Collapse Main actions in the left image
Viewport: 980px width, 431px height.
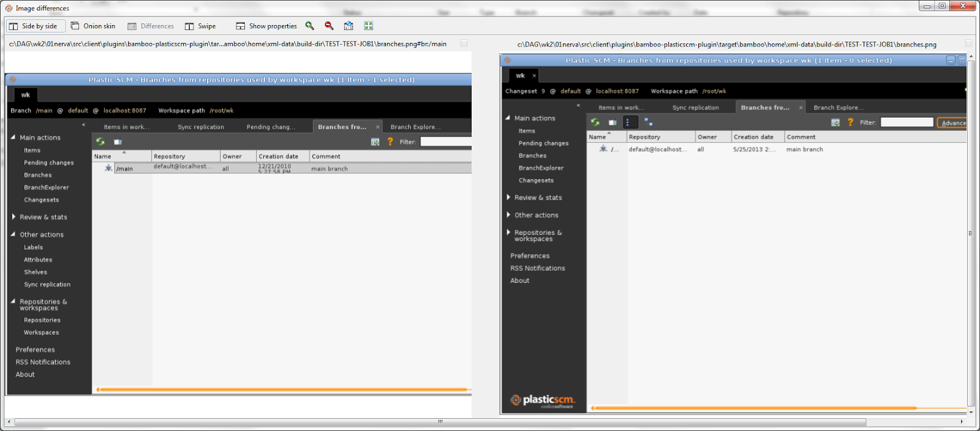tap(13, 137)
